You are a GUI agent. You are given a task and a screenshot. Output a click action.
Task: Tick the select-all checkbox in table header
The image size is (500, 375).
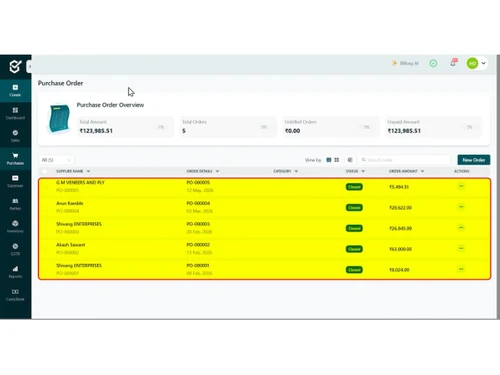45,171
